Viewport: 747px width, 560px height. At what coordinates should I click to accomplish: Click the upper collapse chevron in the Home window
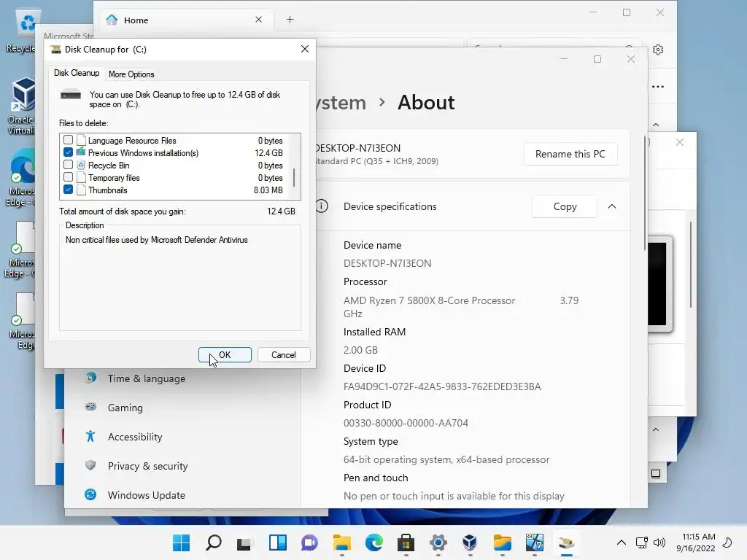(656, 125)
